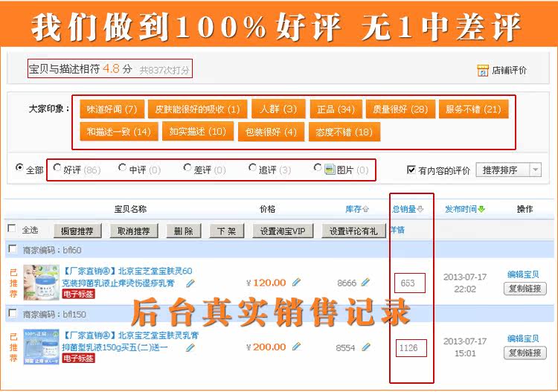
Task: Click picture icon beside 图片 (0)
Action: 330,170
